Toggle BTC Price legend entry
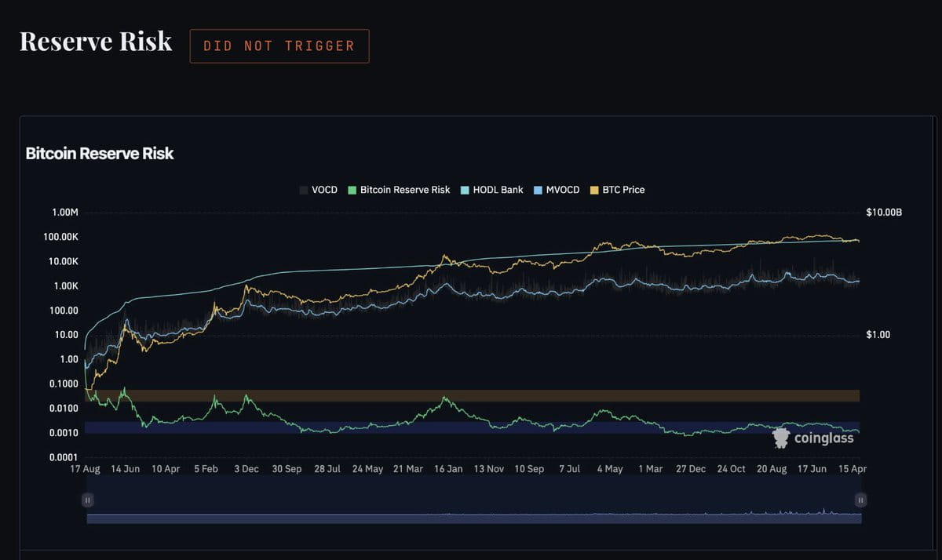This screenshot has width=942, height=560. 617,190
